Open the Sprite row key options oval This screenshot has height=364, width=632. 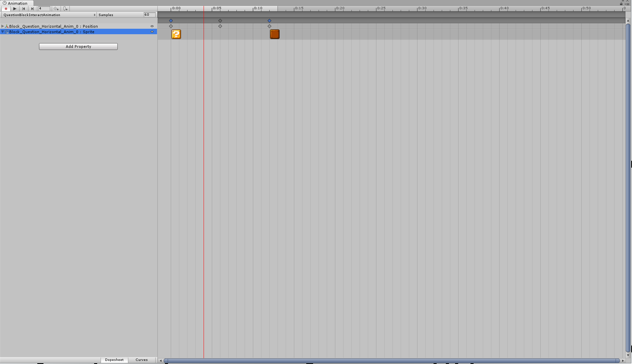(152, 31)
